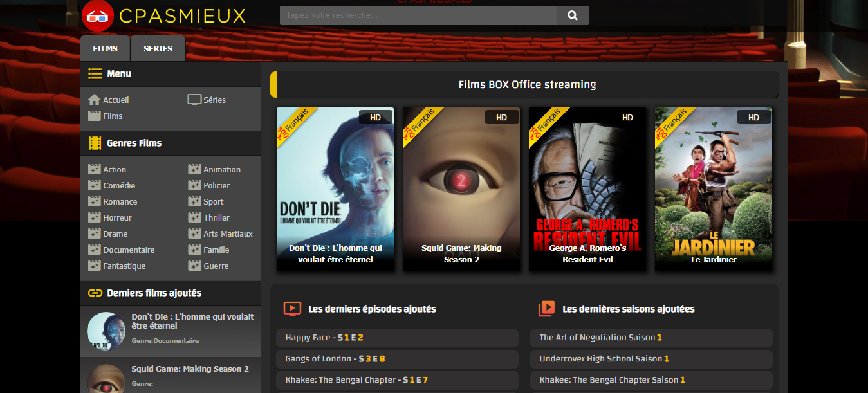The image size is (868, 393).
Task: Open Happy Face S1 E2 episode
Action: pyautogui.click(x=397, y=338)
